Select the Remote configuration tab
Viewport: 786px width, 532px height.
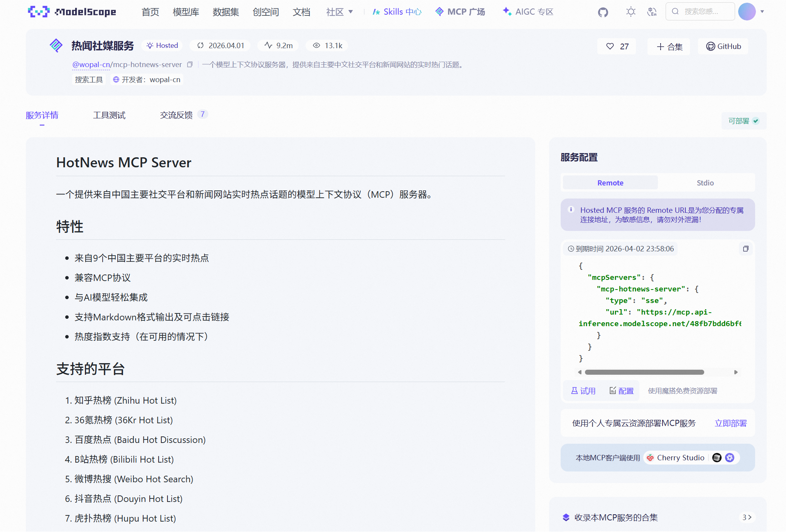(610, 183)
